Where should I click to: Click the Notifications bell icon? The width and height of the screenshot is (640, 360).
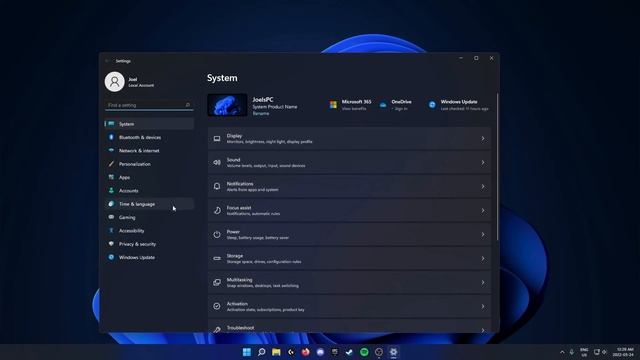217,187
